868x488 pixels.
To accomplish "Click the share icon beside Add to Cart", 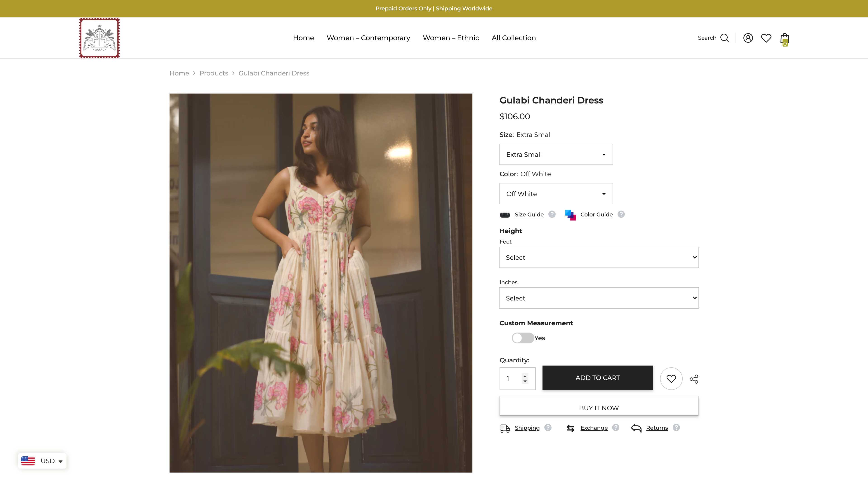I will pyautogui.click(x=694, y=379).
